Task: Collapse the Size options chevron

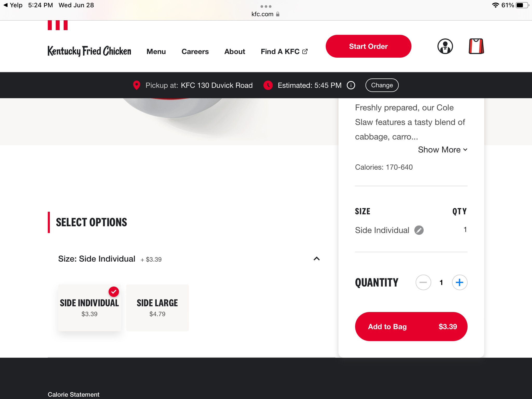Action: point(316,259)
